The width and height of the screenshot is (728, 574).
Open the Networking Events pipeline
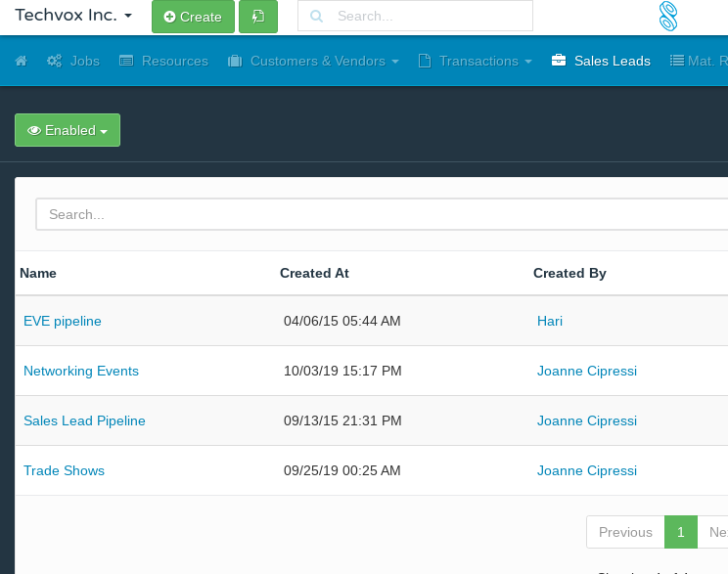[81, 371]
